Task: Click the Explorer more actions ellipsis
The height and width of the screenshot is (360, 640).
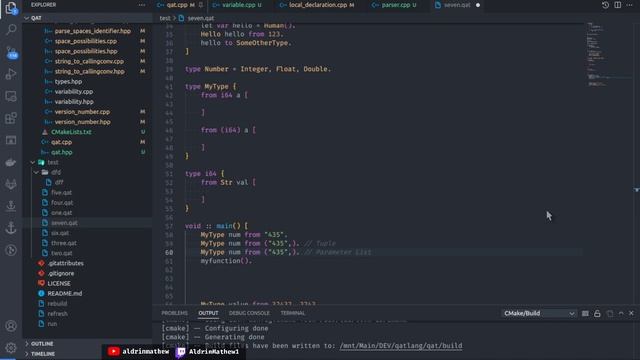Action: (142, 5)
